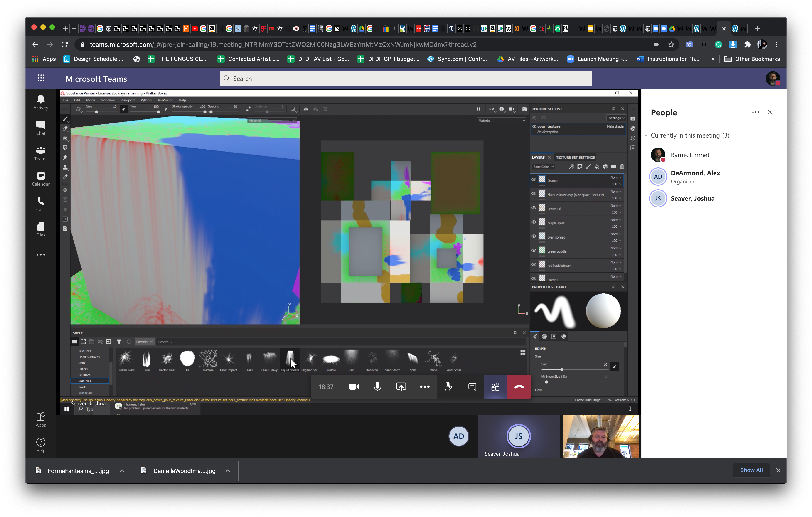Collapse the Currently in this meeting list
Image resolution: width=812 pixels, height=517 pixels.
pyautogui.click(x=646, y=135)
